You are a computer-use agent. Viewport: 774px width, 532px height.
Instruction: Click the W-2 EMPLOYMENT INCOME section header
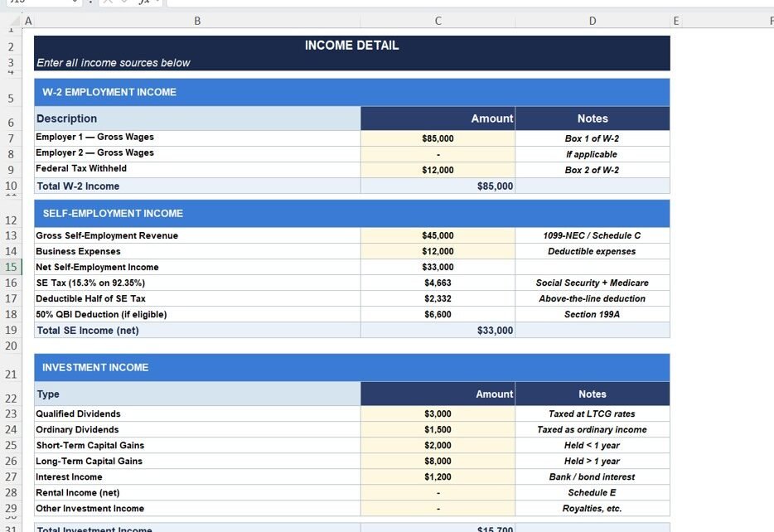pyautogui.click(x=351, y=92)
